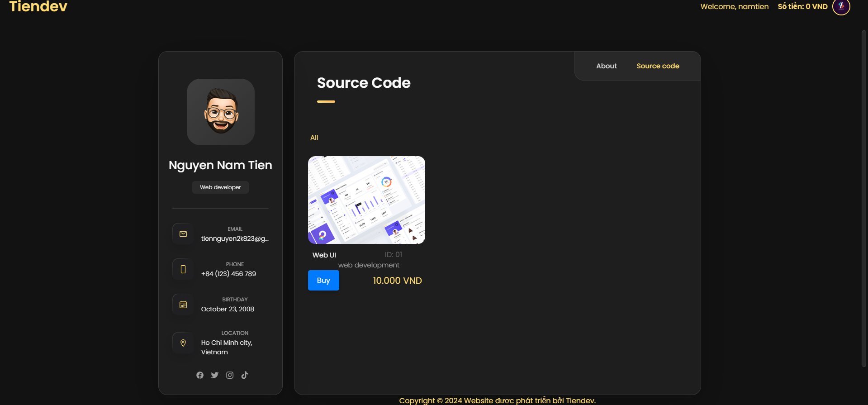Open the Facebook social icon

click(x=200, y=375)
